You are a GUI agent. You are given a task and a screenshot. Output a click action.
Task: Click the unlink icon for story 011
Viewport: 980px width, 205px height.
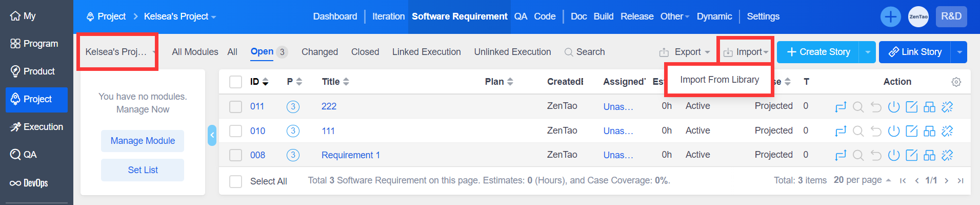[947, 107]
